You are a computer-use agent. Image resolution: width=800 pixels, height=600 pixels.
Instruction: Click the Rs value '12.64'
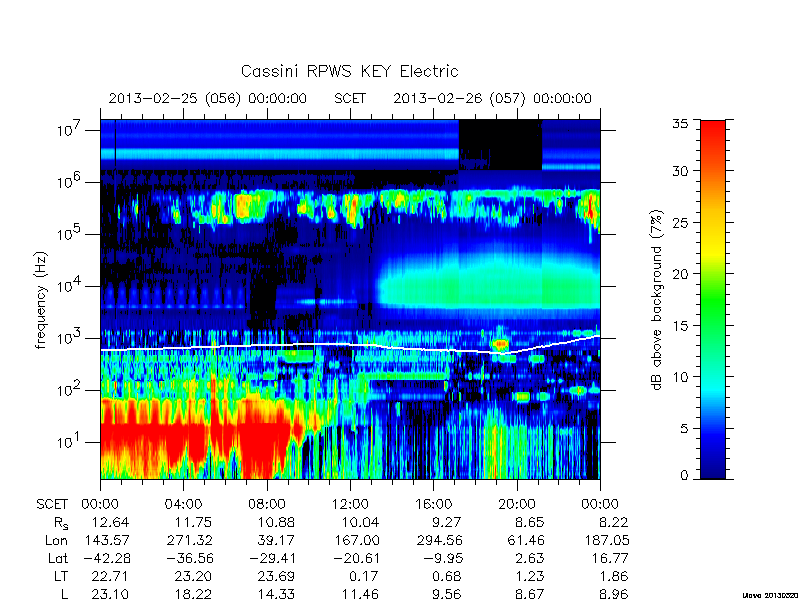coord(110,522)
